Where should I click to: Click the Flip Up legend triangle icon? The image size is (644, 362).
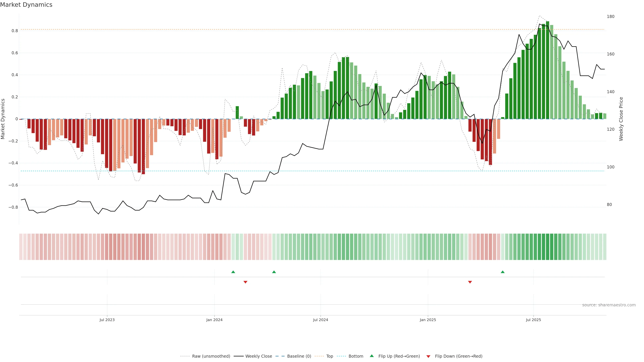(x=372, y=356)
